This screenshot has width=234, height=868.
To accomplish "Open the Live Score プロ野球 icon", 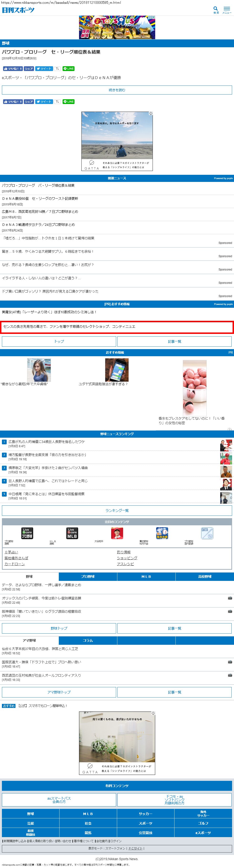I will click(27, 533).
